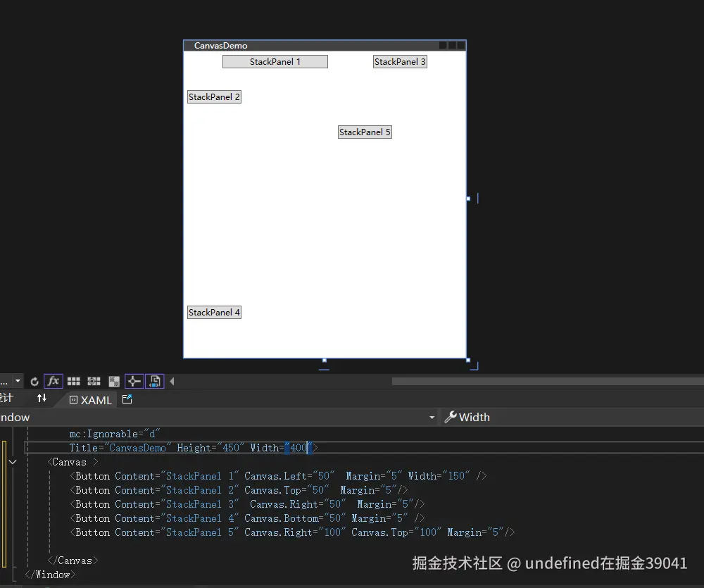Toggle show snap grid icon

[74, 382]
